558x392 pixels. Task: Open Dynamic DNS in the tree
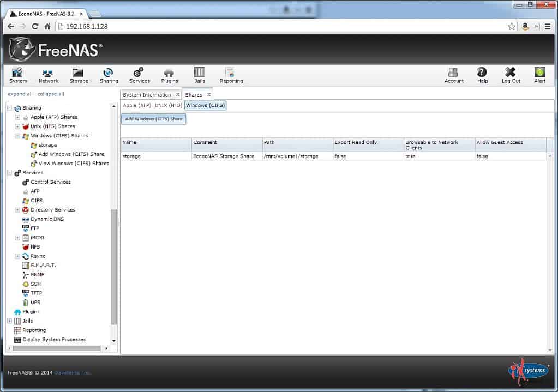click(43, 219)
